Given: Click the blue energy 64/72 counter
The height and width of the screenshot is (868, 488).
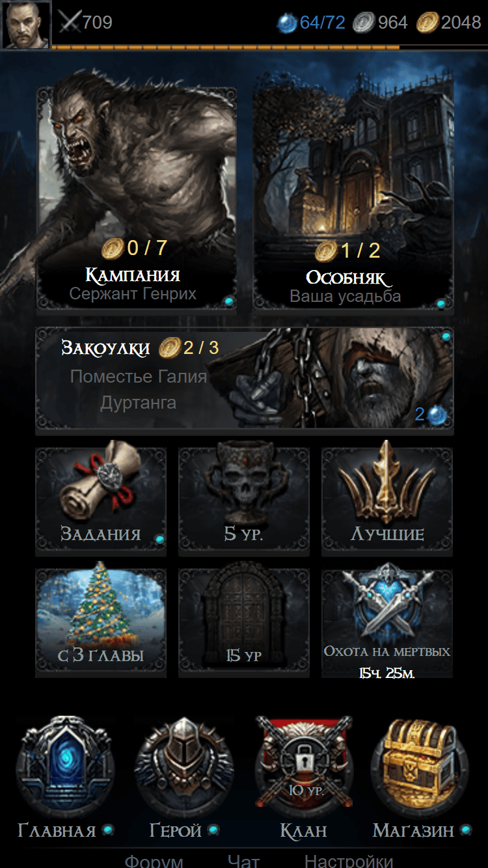Looking at the screenshot, I should tap(312, 23).
